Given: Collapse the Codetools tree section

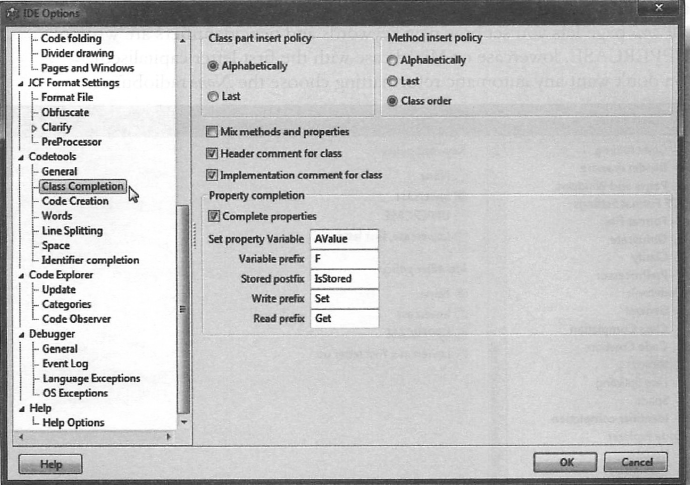Looking at the screenshot, I should tap(21, 157).
